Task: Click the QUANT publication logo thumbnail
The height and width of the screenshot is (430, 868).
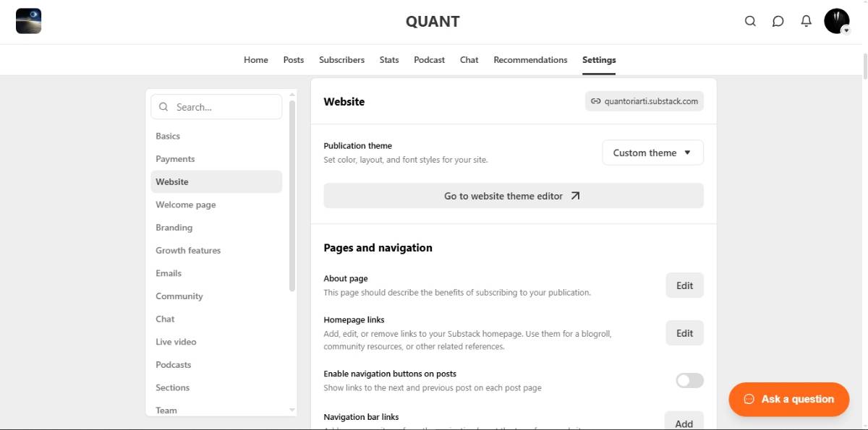Action: [28, 21]
